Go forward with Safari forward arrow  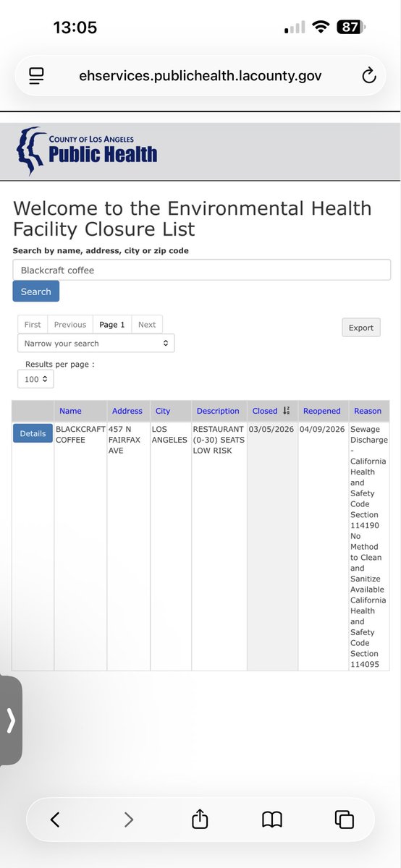point(129,820)
